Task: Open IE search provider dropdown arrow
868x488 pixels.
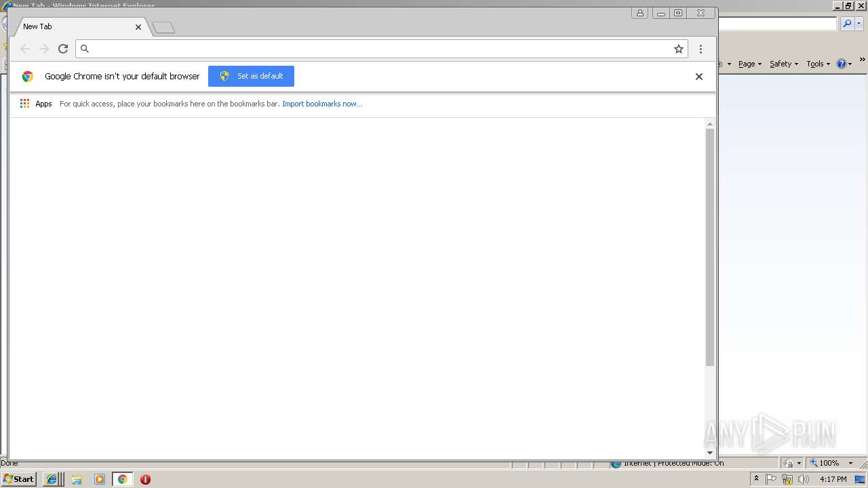Action: pos(859,24)
